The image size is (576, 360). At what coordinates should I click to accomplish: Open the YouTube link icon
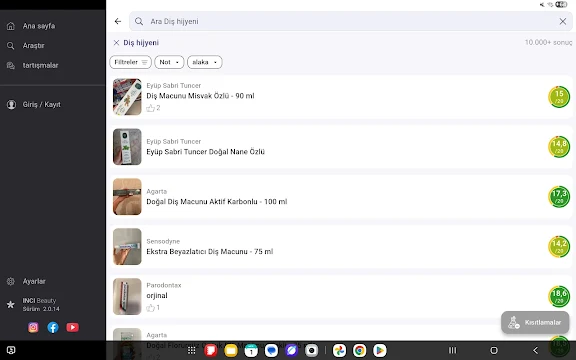pos(72,327)
